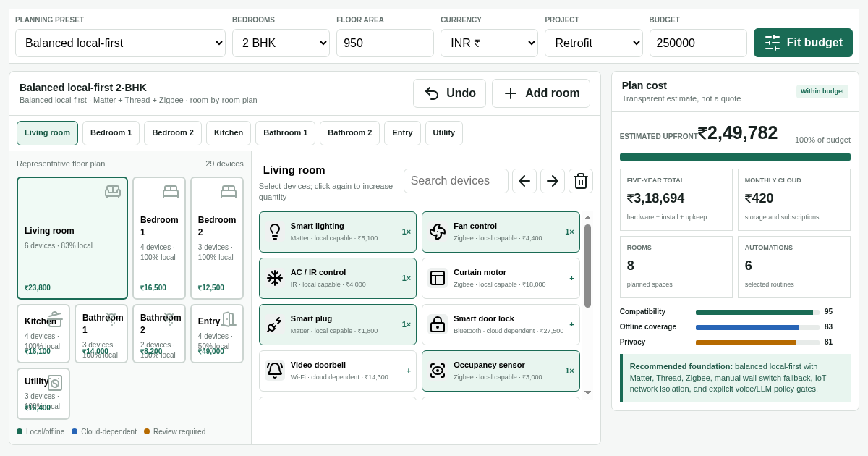Switch to the Bathroom 2 tab
The width and height of the screenshot is (868, 456).
pos(349,133)
